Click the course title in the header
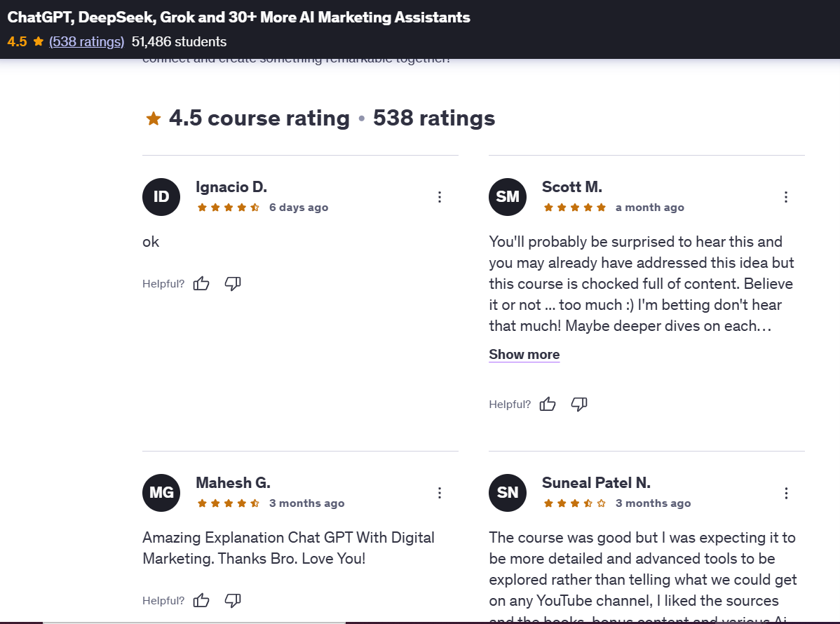Image resolution: width=840 pixels, height=624 pixels. click(x=239, y=17)
